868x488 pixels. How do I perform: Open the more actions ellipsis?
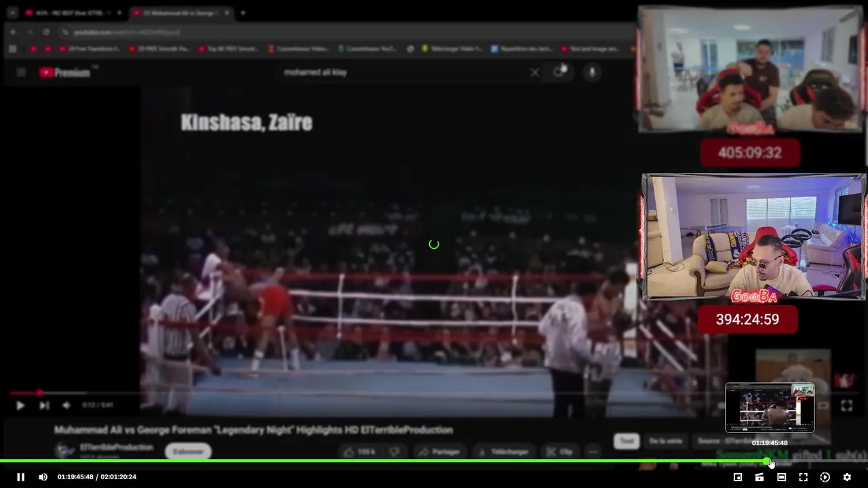point(593,452)
